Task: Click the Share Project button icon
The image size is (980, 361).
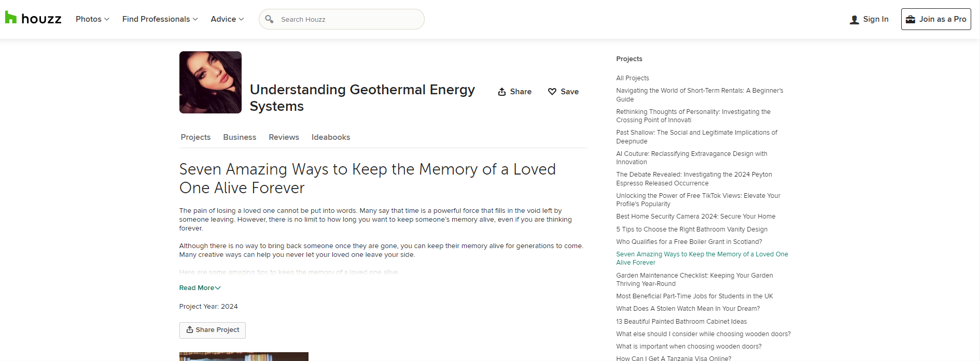Action: (x=190, y=329)
